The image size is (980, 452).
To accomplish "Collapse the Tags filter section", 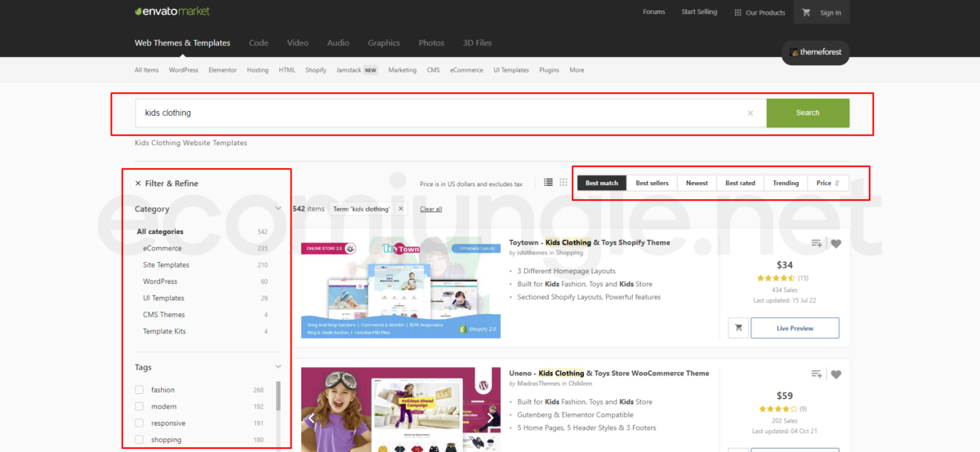I will point(278,367).
